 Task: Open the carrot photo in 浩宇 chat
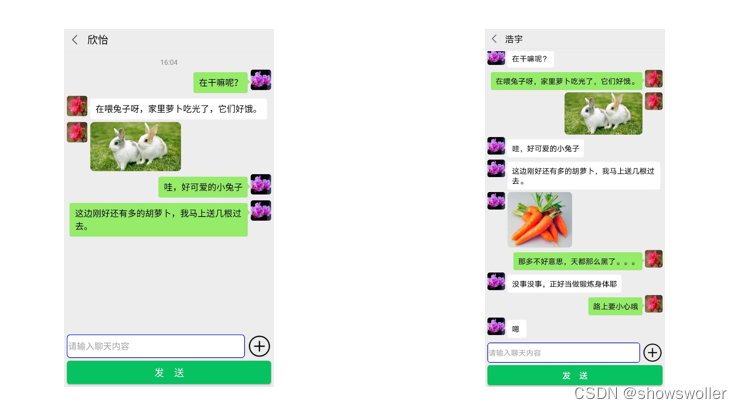[540, 220]
